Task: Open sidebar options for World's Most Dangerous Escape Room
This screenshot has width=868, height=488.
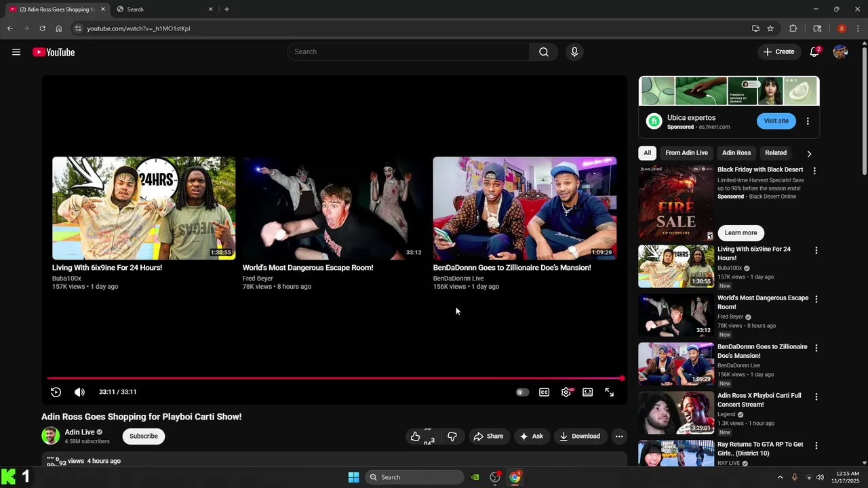Action: pyautogui.click(x=816, y=300)
